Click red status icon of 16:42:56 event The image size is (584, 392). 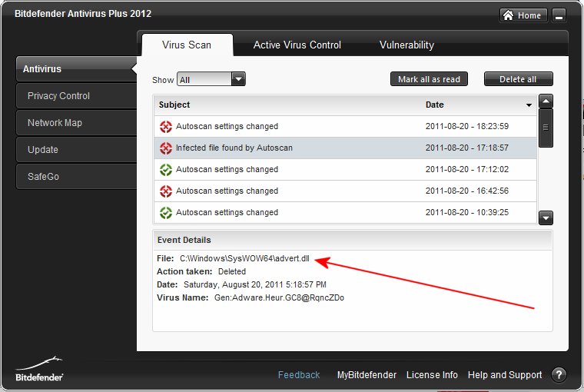(x=166, y=191)
